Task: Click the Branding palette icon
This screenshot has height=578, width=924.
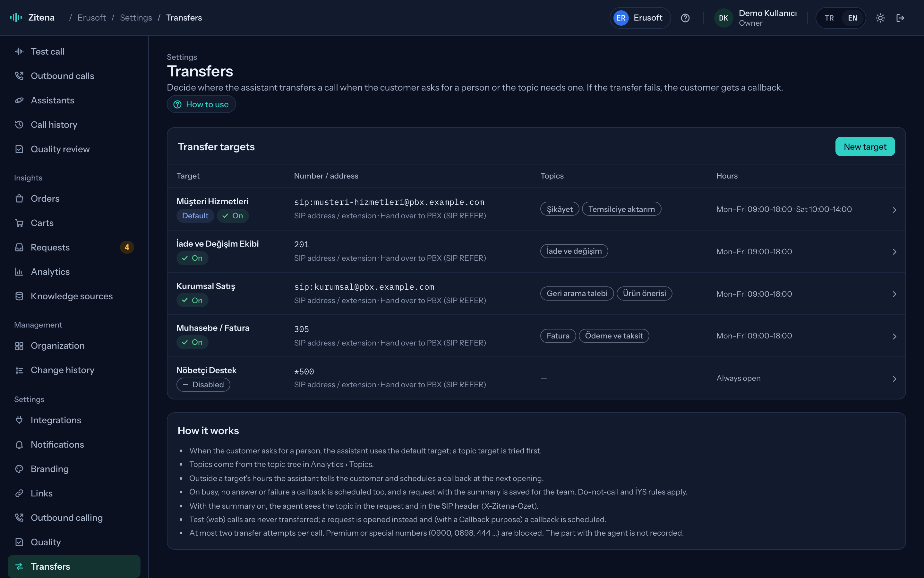Action: point(19,469)
